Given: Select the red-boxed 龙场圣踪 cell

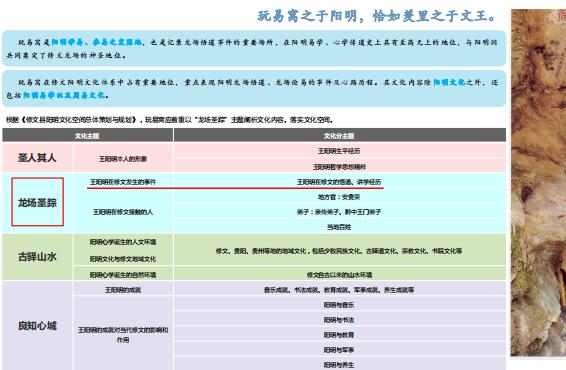Looking at the screenshot, I should [38, 202].
